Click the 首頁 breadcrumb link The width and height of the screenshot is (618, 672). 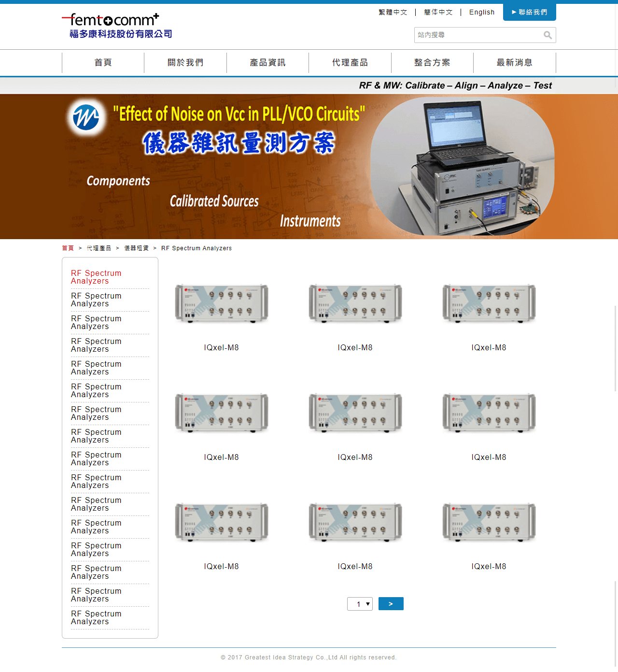[68, 248]
